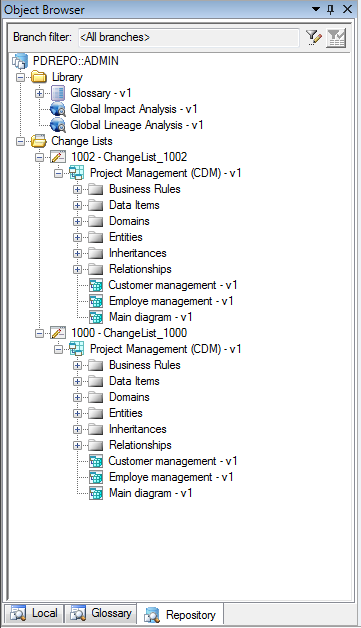Image resolution: width=361 pixels, height=628 pixels.
Task: Select Domains label under ChangeList_1002
Action: [x=129, y=221]
